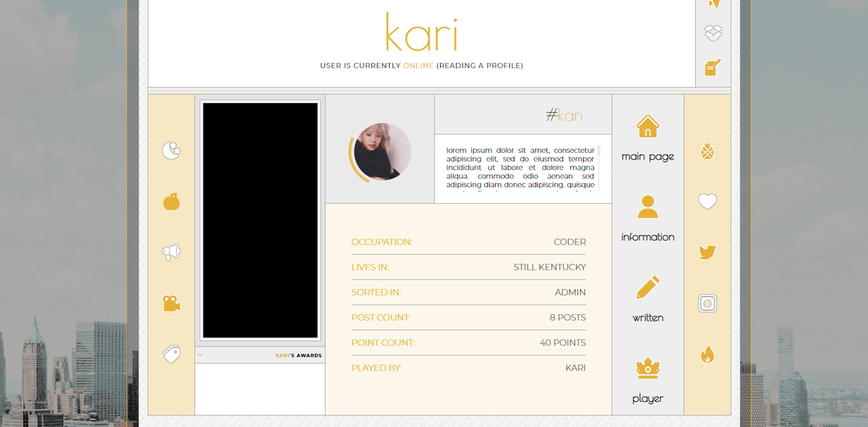Click the Dropbox icon
The width and height of the screenshot is (868, 427).
[x=713, y=33]
